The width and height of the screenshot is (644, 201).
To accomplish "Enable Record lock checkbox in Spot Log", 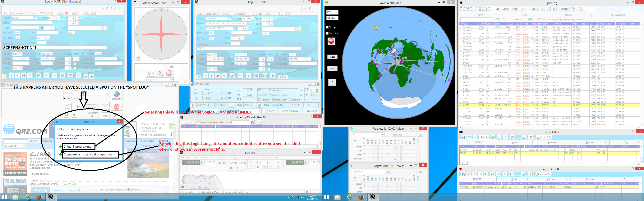I will click(x=477, y=10).
